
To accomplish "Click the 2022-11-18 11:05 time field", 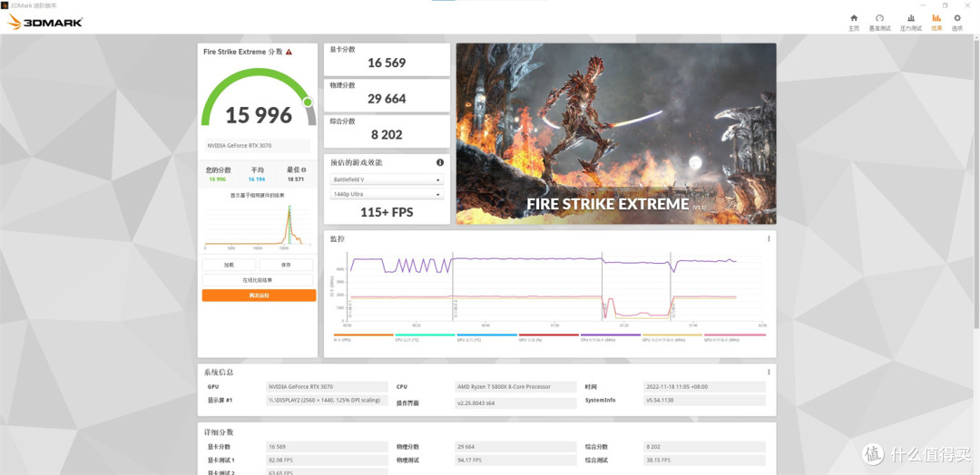I will click(704, 387).
